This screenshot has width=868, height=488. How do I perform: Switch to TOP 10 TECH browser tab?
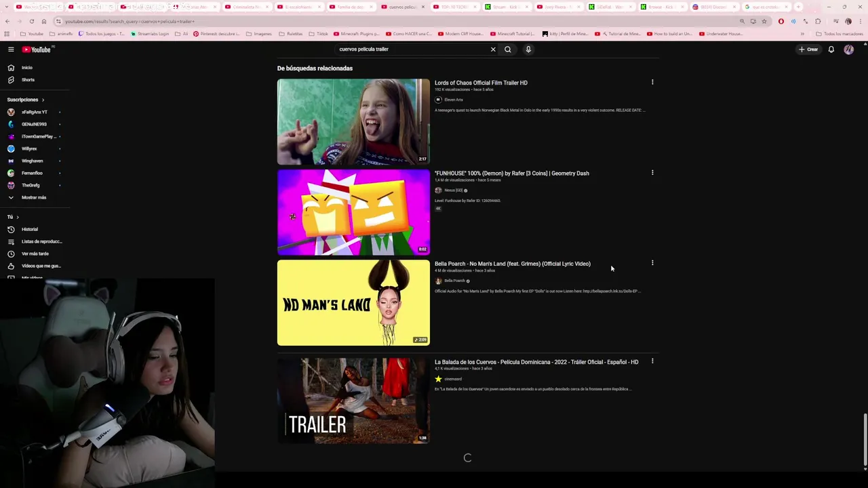point(454,7)
